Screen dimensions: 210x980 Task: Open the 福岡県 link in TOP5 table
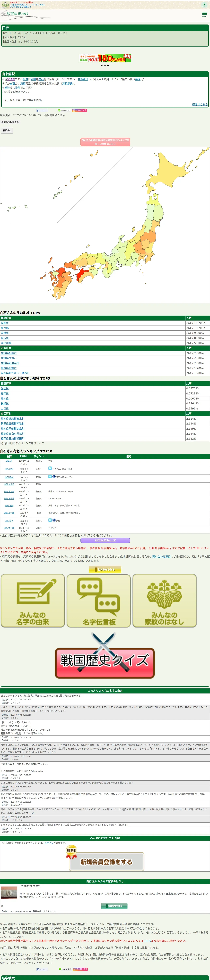pyautogui.click(x=5, y=323)
